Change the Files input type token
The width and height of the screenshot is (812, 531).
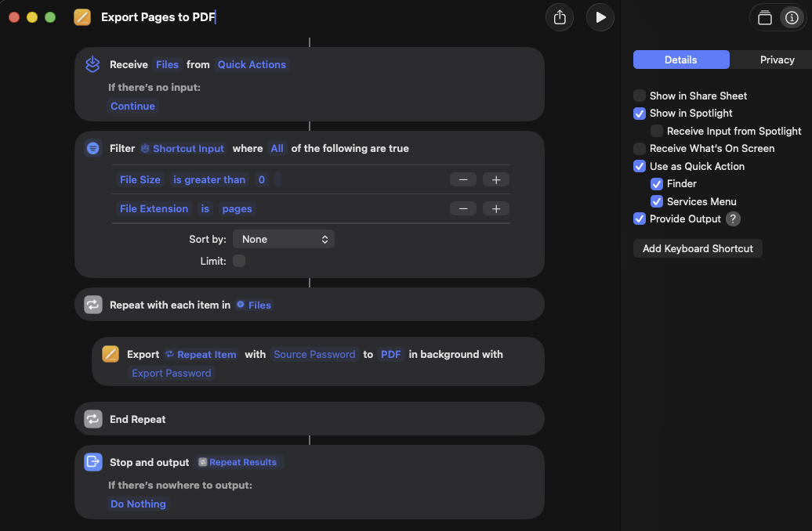pos(167,64)
